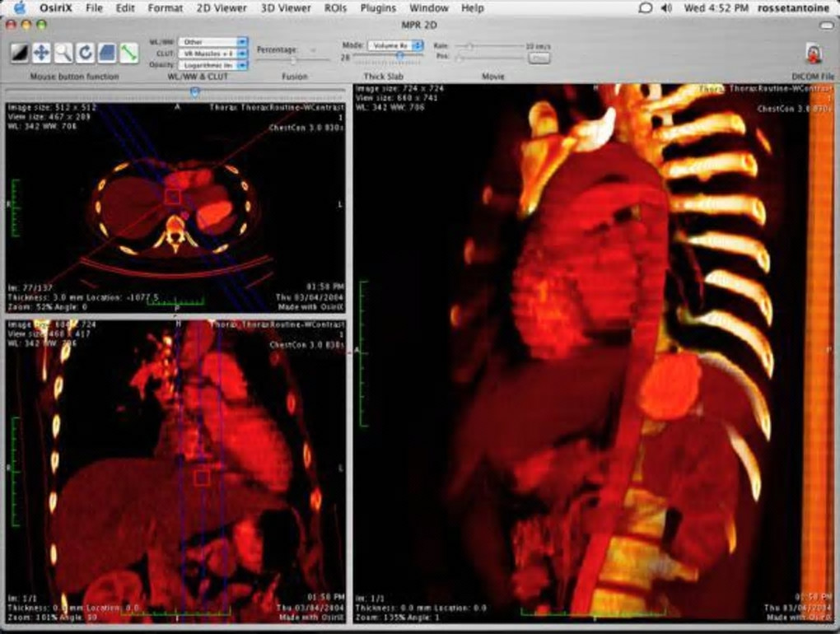Image resolution: width=840 pixels, height=634 pixels.
Task: Open the Opacity dropdown
Action: (212, 64)
